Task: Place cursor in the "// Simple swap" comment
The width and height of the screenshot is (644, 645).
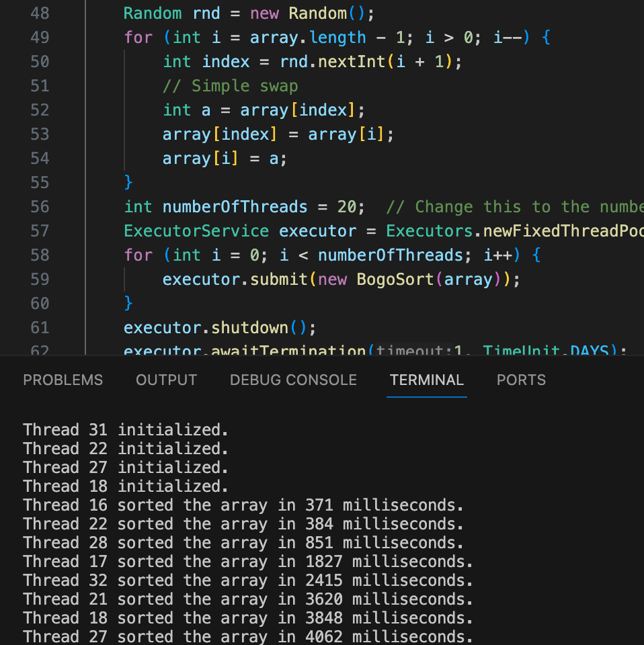Action: pos(230,86)
